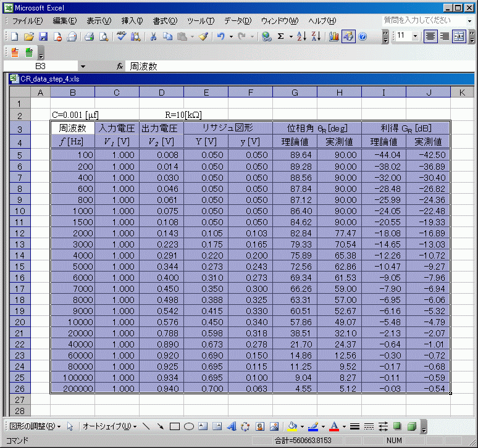This screenshot has height=448, width=478.
Task: Click the Save floppy disk icon
Action: click(43, 36)
